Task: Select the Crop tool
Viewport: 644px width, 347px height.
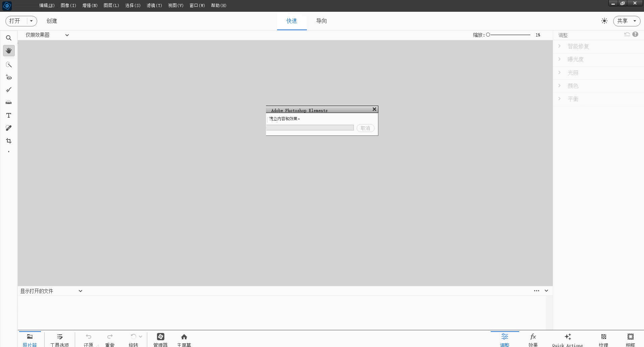Action: point(9,140)
